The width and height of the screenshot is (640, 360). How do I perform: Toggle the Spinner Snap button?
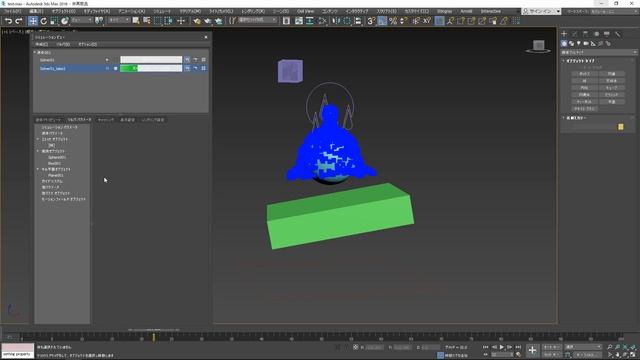click(403, 20)
